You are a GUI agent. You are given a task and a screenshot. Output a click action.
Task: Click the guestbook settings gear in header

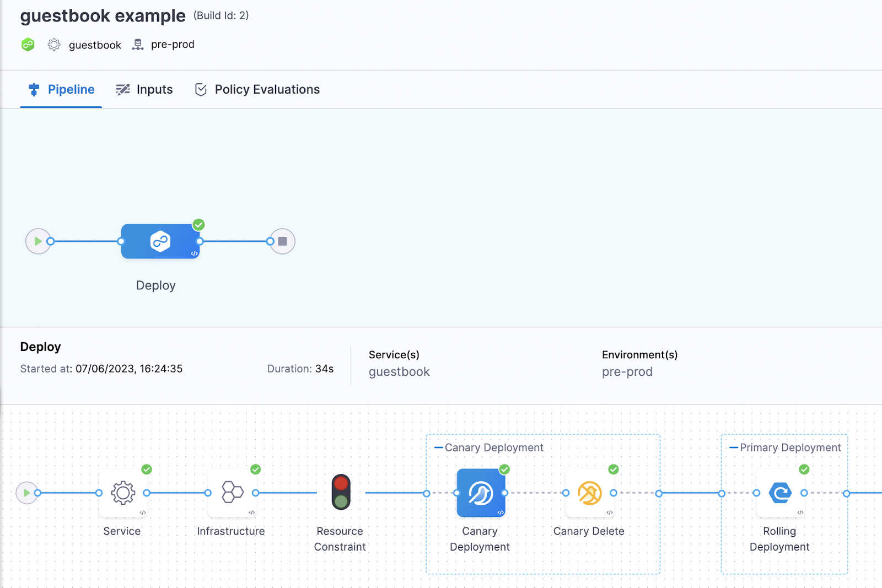pyautogui.click(x=53, y=45)
